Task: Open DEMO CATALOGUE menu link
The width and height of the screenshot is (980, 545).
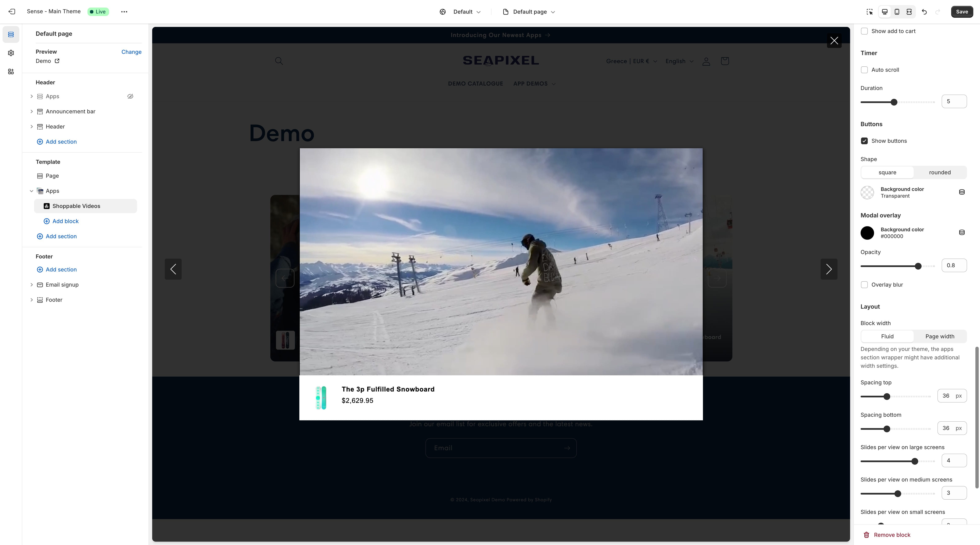Action: (x=475, y=84)
